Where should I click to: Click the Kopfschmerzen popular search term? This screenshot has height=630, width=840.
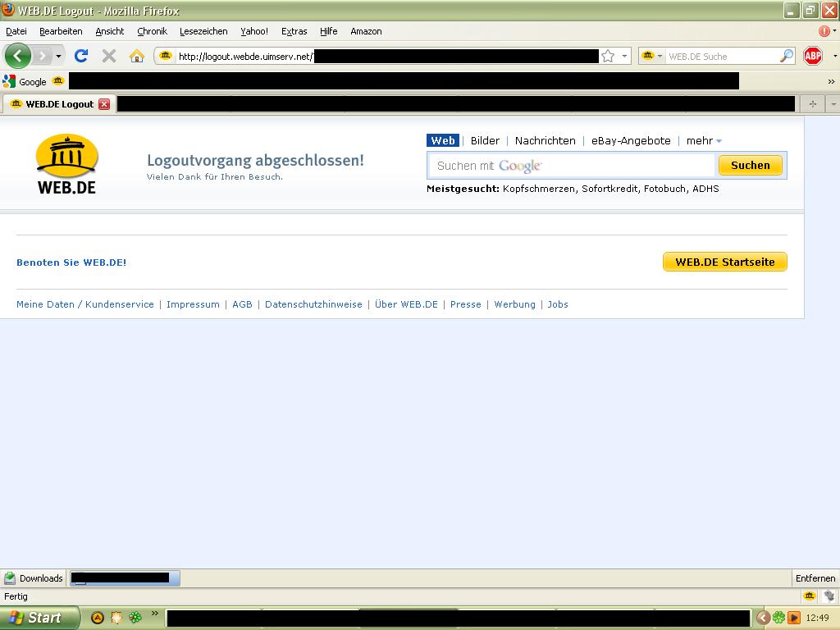click(539, 189)
